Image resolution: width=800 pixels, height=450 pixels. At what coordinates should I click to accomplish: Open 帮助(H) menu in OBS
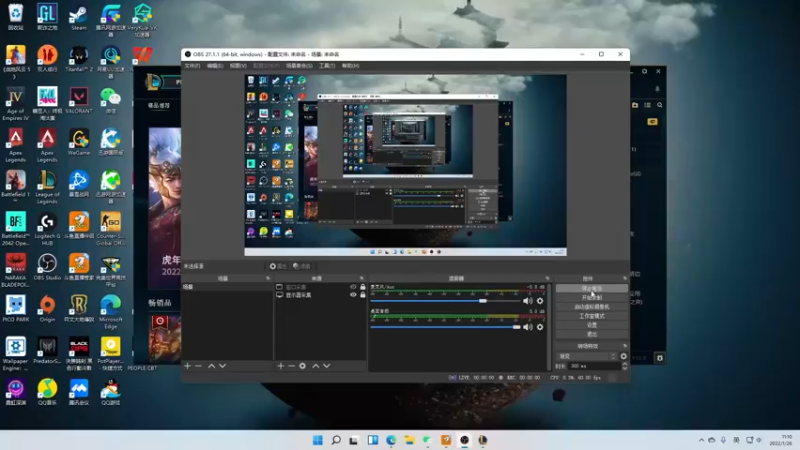pyautogui.click(x=351, y=66)
